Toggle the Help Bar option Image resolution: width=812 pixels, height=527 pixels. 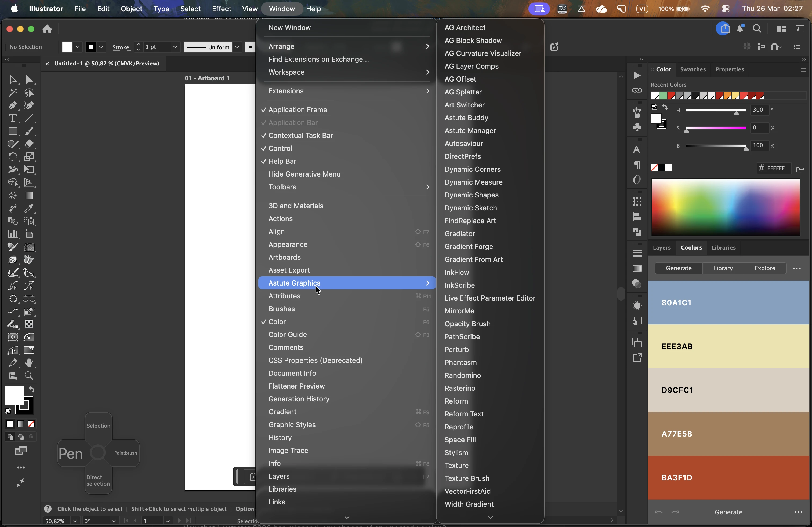tap(347, 161)
